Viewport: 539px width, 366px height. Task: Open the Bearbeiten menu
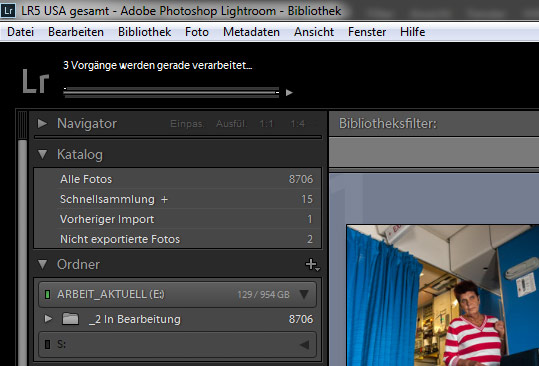[76, 32]
